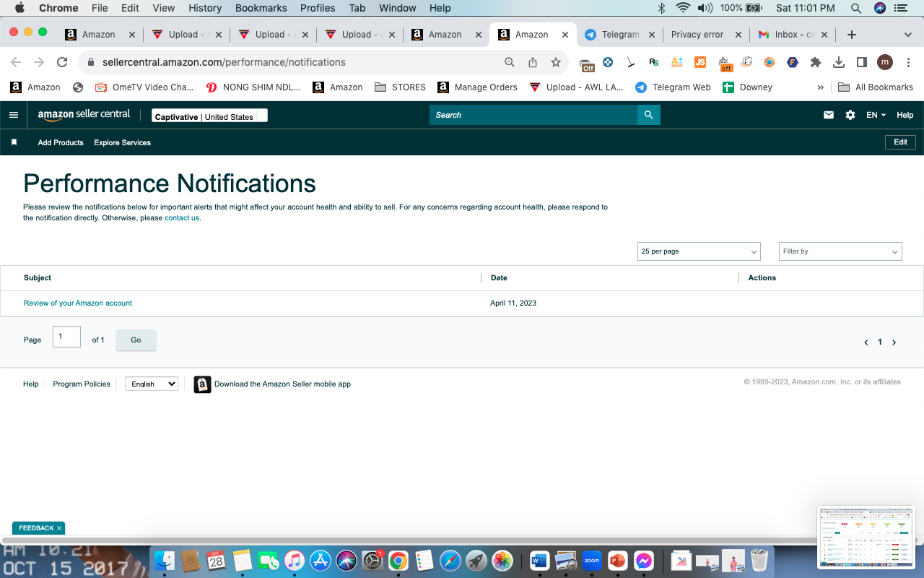
Task: Open the Extensions puzzle piece menu
Action: (816, 62)
